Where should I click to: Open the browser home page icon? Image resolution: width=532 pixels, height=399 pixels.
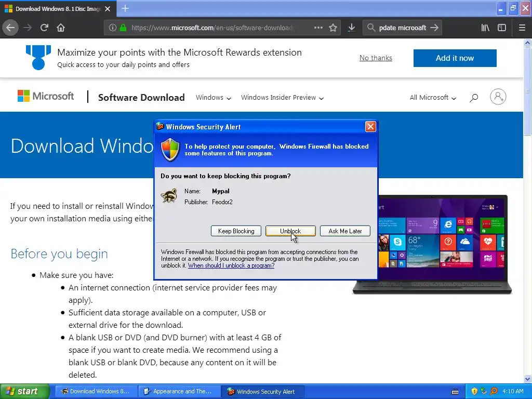click(61, 28)
